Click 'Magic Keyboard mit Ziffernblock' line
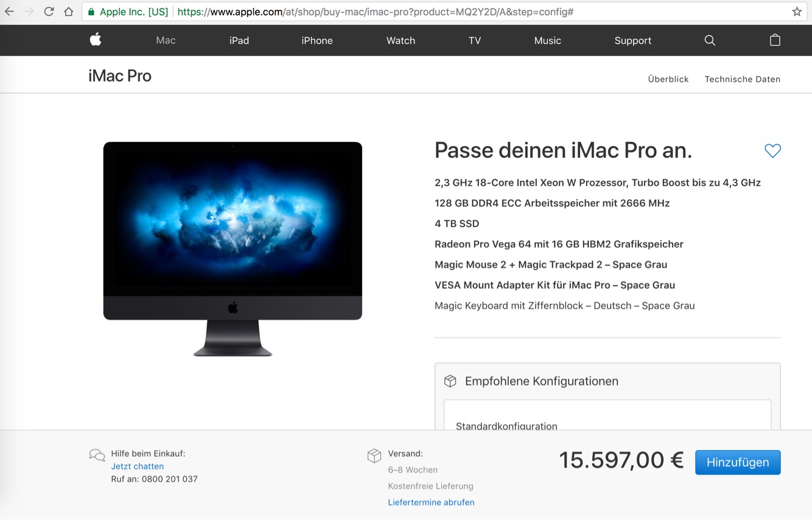The width and height of the screenshot is (812, 520). 564,306
